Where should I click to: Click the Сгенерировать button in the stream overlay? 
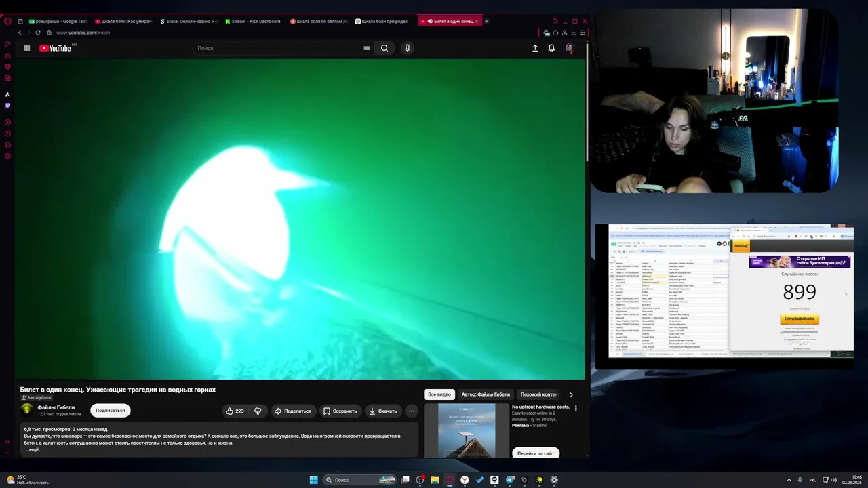point(801,319)
